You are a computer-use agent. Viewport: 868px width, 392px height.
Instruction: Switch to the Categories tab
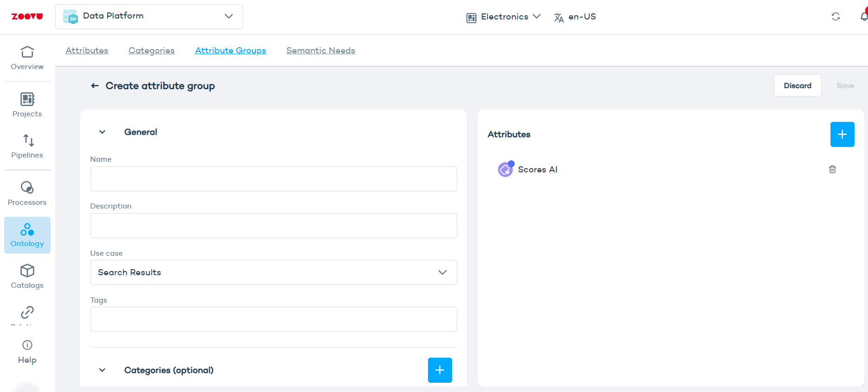click(152, 51)
